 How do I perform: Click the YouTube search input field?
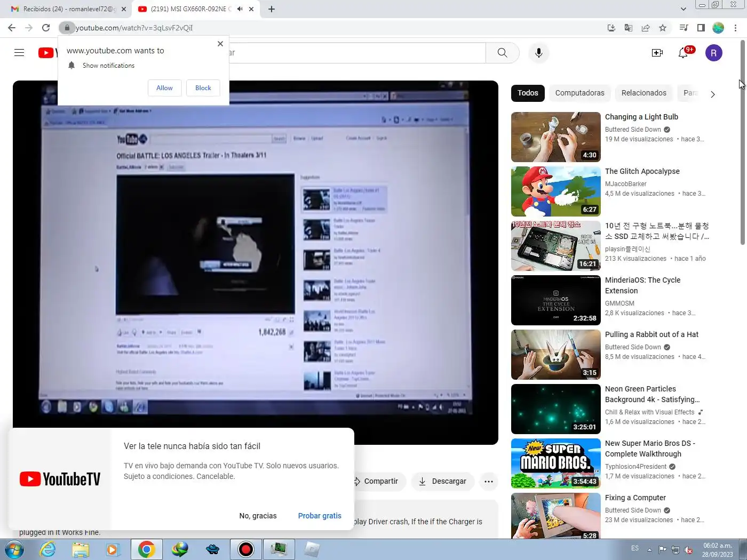(357, 53)
